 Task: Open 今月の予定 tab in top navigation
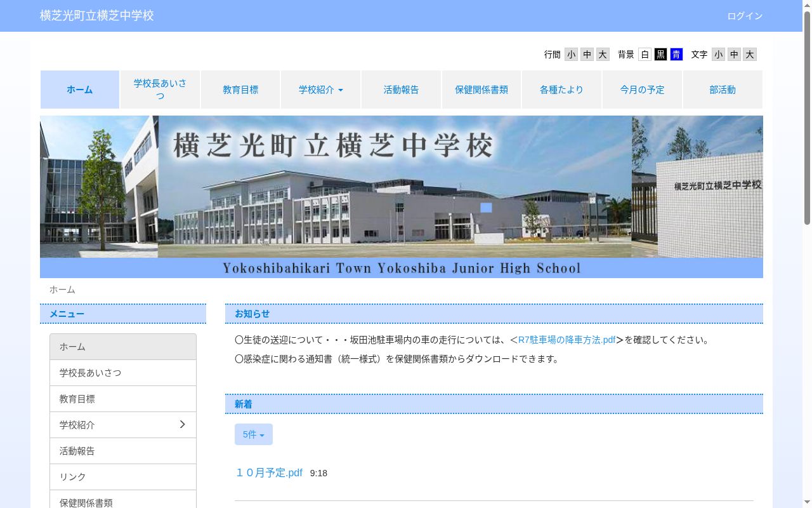(x=642, y=90)
